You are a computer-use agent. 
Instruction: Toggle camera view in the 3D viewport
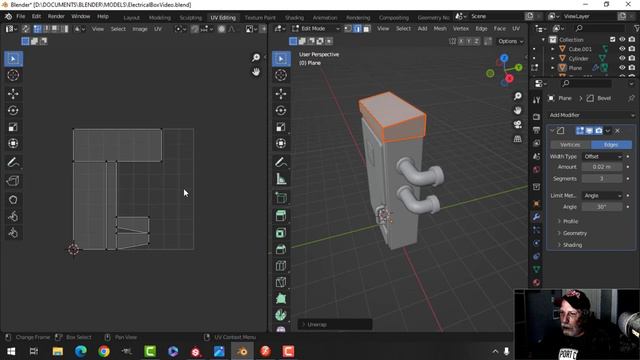tap(518, 124)
